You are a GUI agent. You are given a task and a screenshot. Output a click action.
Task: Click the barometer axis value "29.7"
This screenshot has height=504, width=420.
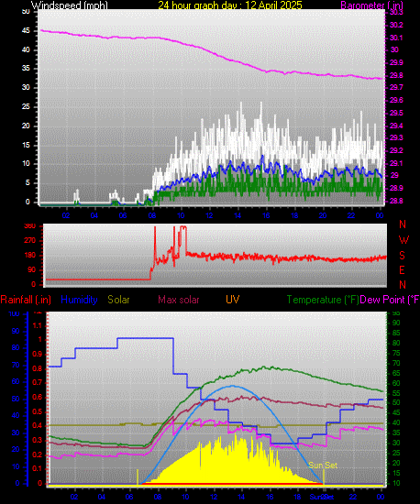[396, 87]
